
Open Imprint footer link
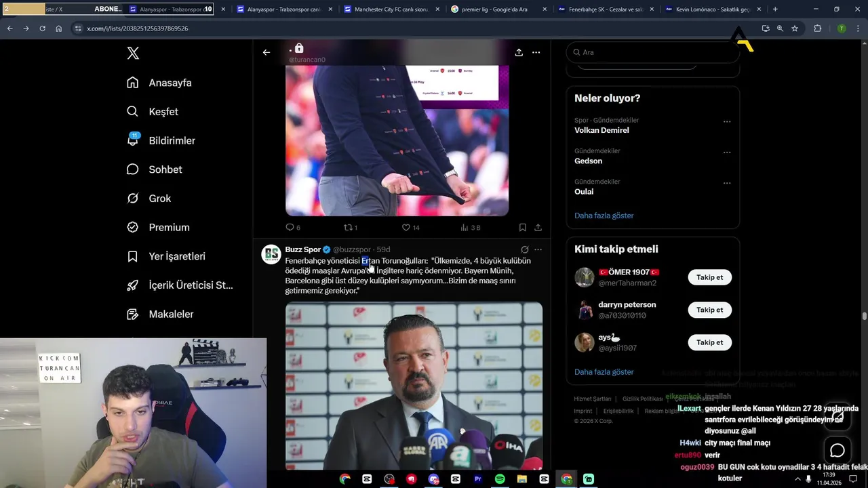click(x=583, y=411)
